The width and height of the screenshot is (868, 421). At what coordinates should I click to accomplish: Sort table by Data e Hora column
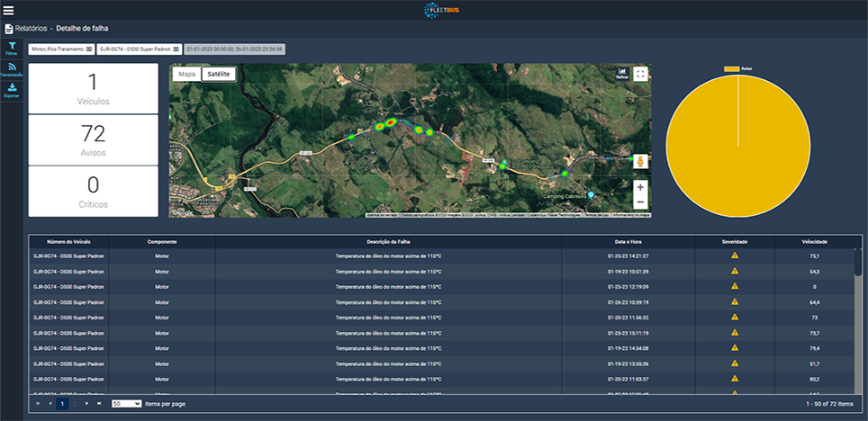point(628,242)
